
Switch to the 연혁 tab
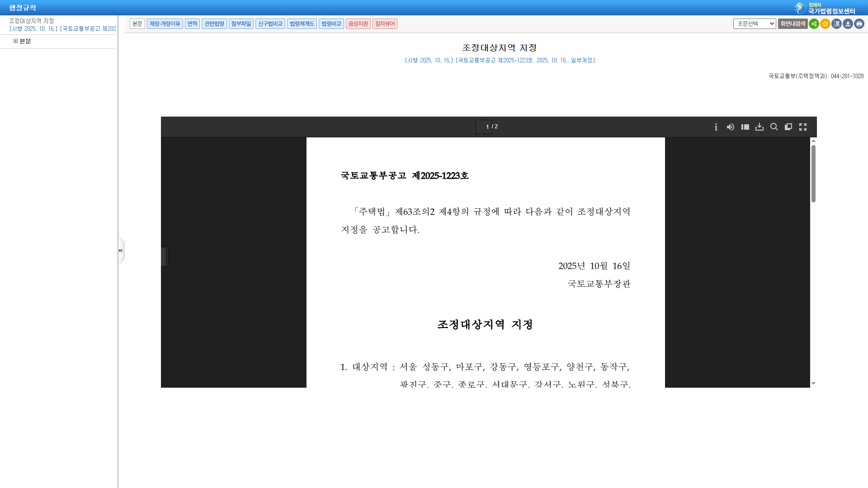pos(192,23)
